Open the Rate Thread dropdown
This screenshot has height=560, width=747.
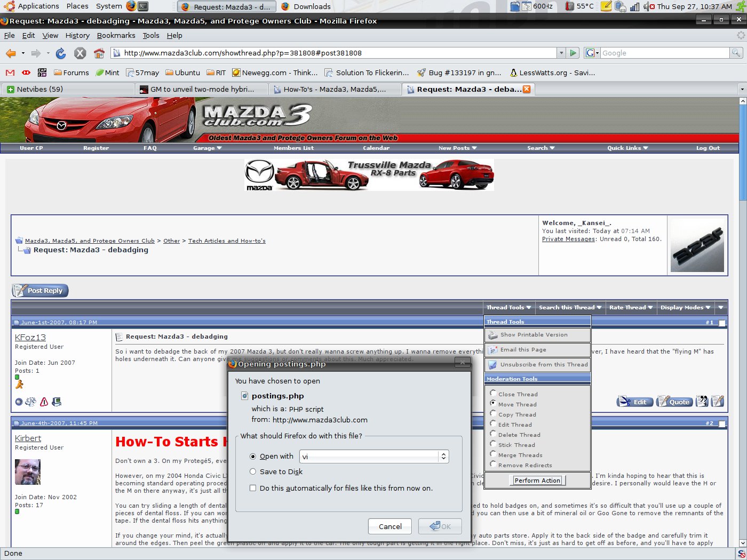631,308
